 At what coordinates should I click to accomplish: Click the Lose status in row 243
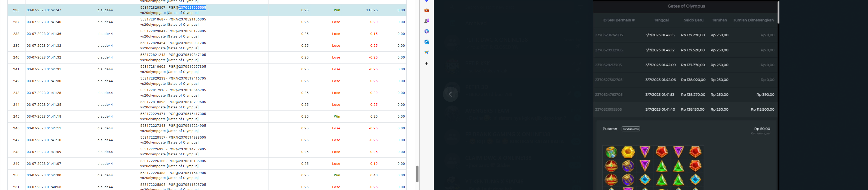pos(336,93)
